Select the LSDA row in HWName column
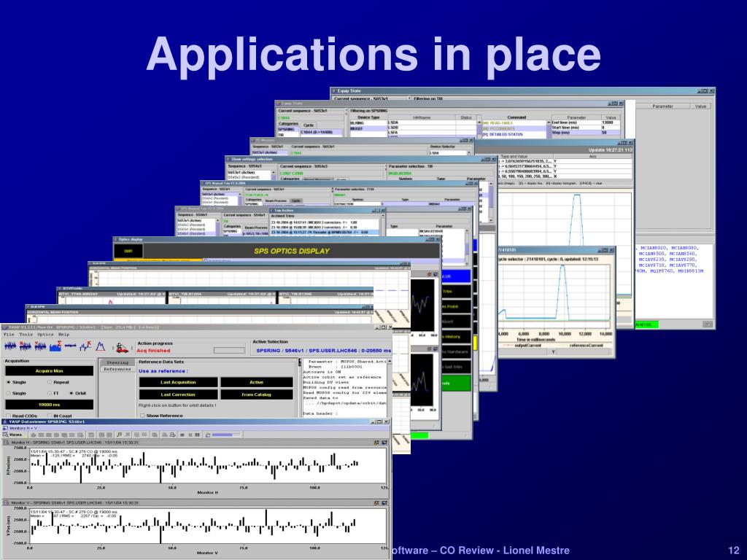747x560 pixels. (421, 122)
